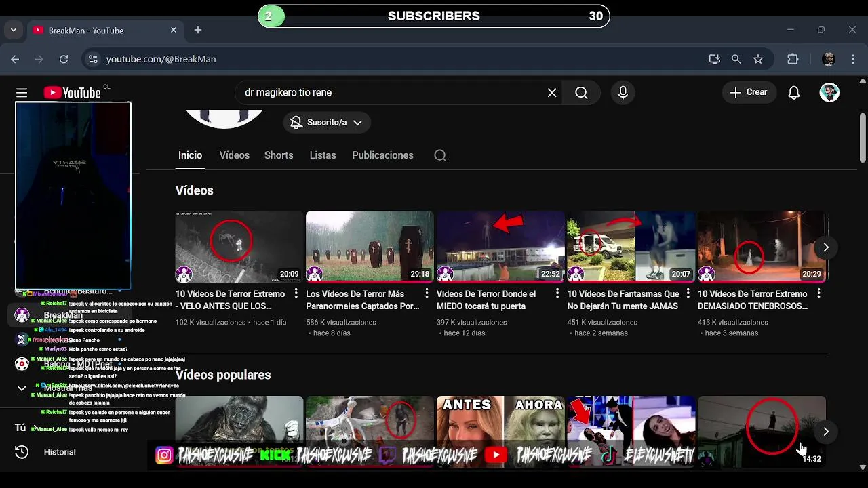Viewport: 868px width, 488px height.
Task: Click the 'Vídeos populares' section heading
Action: [x=223, y=375]
